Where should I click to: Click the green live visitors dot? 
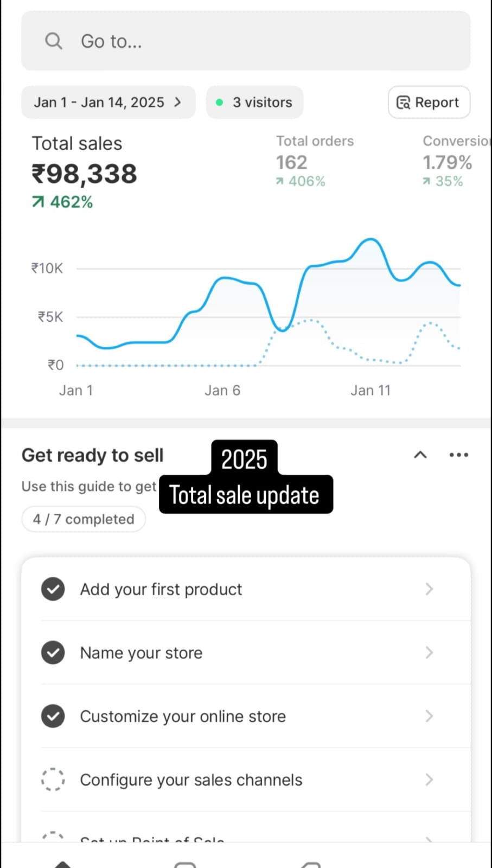tap(219, 103)
